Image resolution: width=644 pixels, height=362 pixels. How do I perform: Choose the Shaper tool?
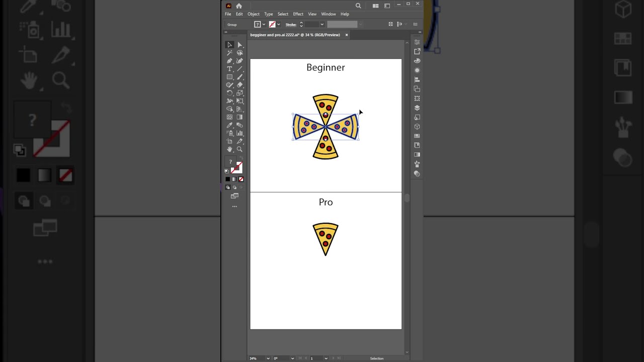tap(229, 85)
